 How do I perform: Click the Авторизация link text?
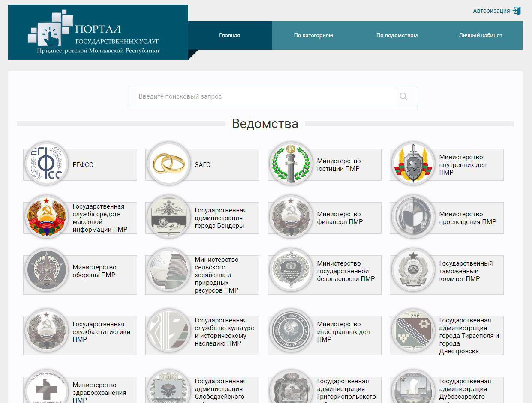(491, 11)
